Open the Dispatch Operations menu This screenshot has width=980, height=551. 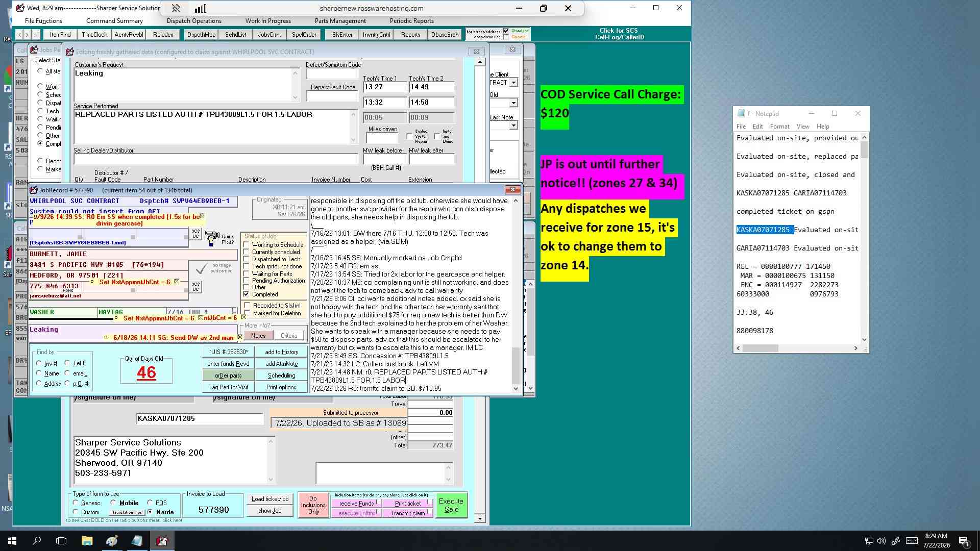(194, 21)
